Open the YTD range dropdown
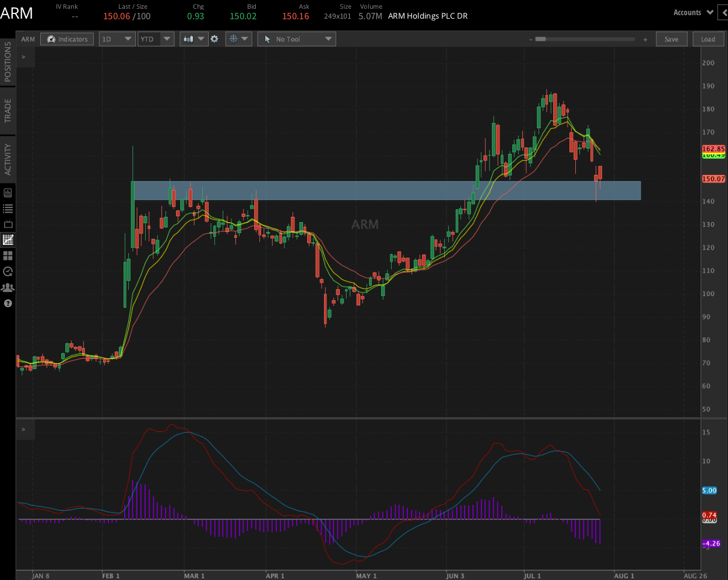This screenshot has width=728, height=580. (156, 39)
